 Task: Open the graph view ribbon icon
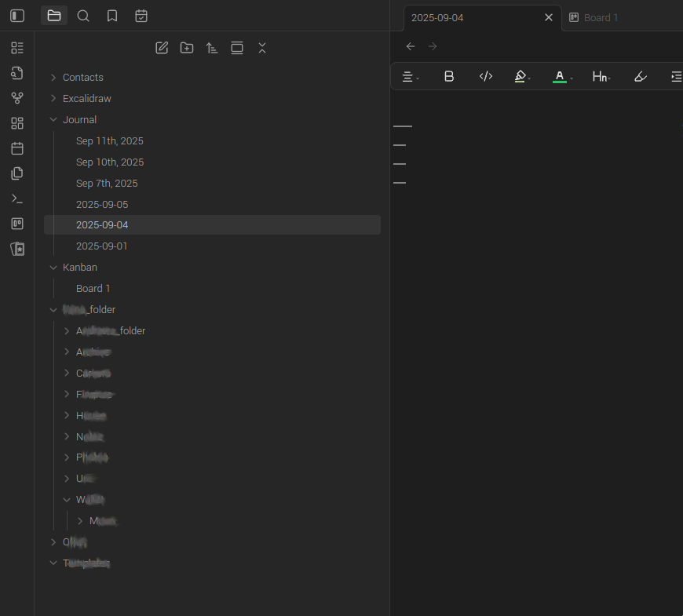17,98
